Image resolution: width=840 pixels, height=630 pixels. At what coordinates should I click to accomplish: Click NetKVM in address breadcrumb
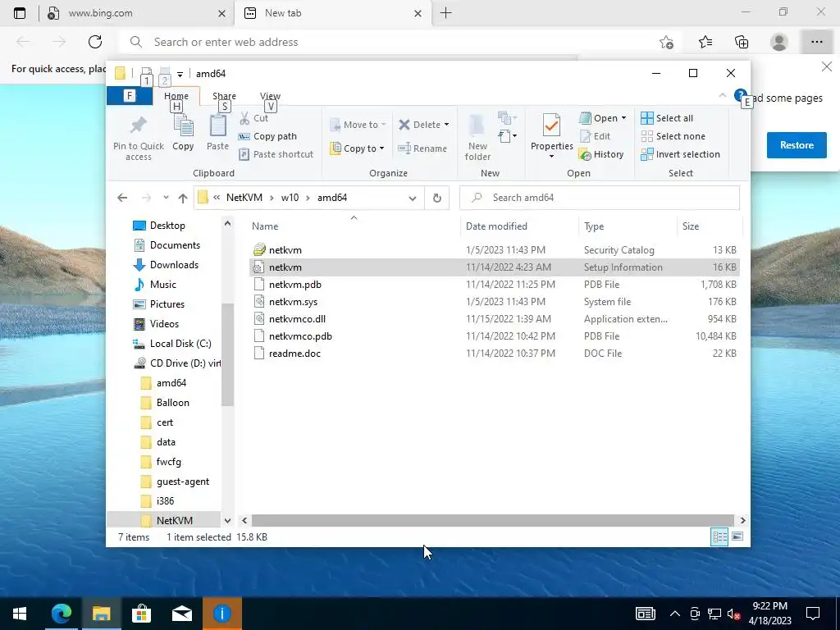click(x=244, y=198)
